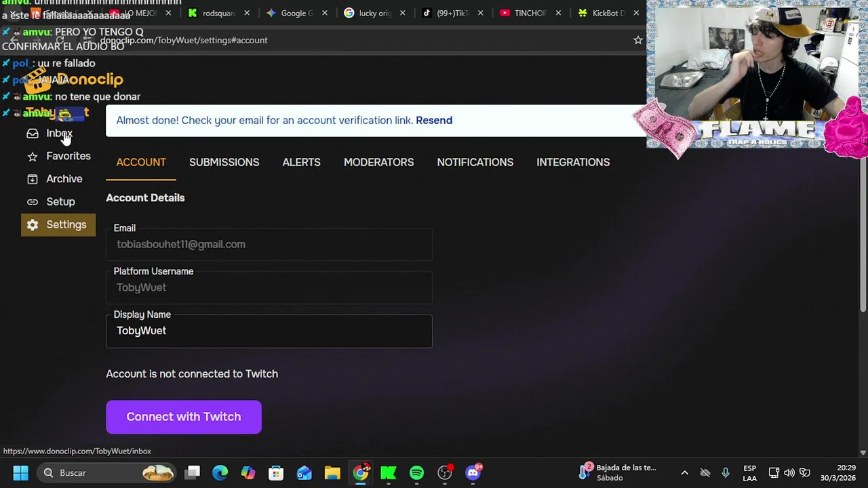
Task: Resend the account verification email
Action: click(434, 121)
